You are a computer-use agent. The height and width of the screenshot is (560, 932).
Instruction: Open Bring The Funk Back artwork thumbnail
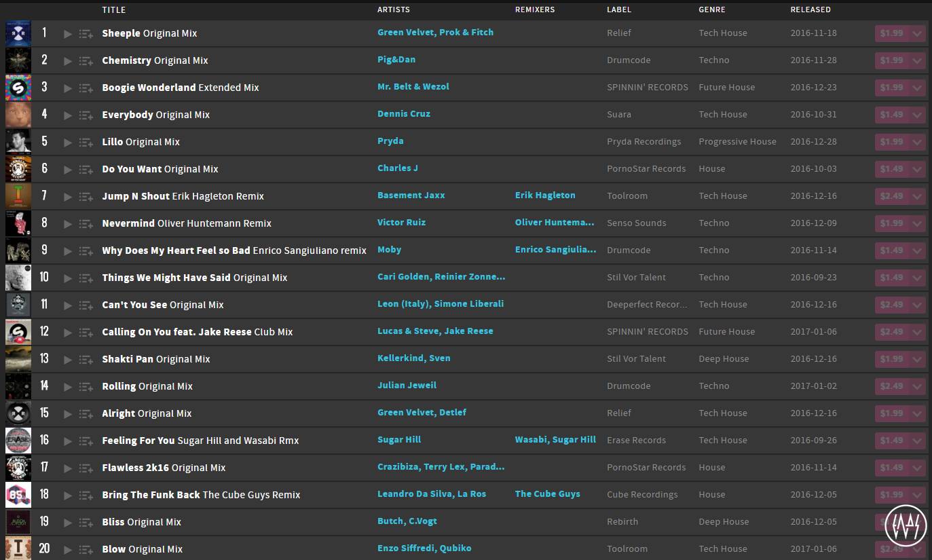18,495
